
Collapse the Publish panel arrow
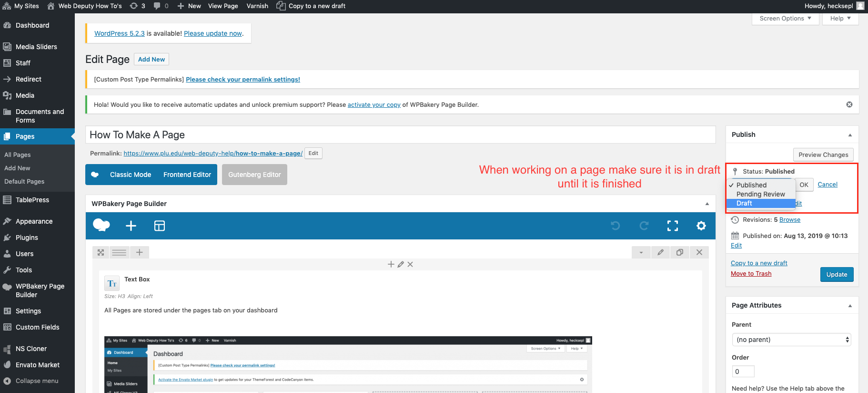(850, 135)
